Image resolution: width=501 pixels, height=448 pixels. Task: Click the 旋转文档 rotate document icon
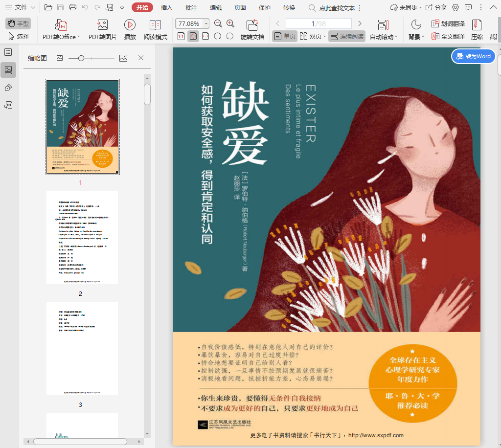tap(252, 25)
